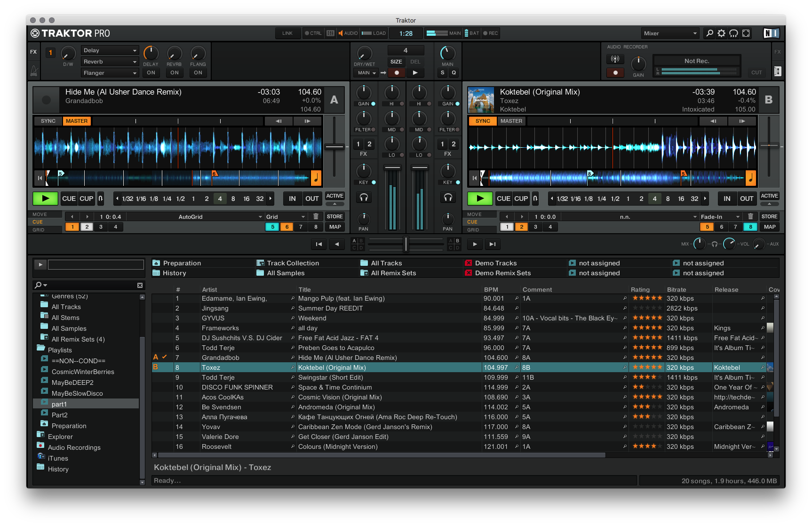Click Deck A loop IN button
This screenshot has width=812, height=526.
point(292,199)
